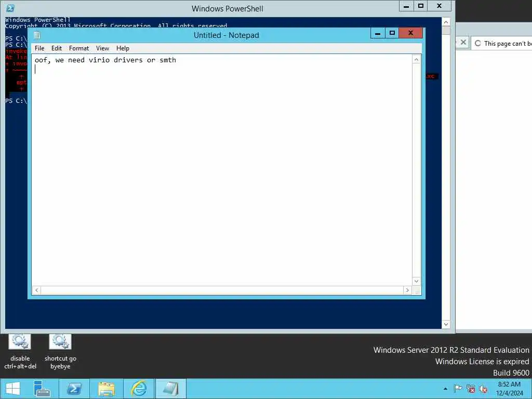Viewport: 532px width, 399px height.
Task: Click the muted speaker tray icon
Action: click(x=484, y=389)
